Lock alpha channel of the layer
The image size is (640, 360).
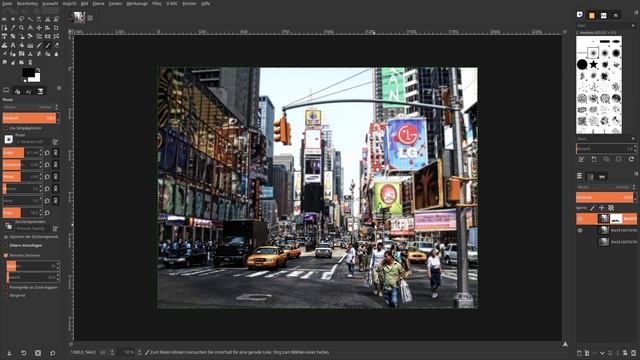pos(611,208)
